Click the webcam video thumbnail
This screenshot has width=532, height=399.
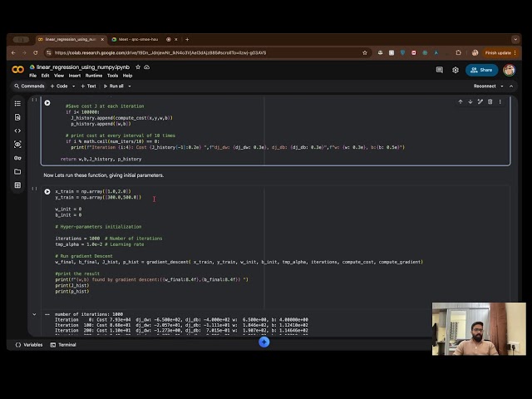(479, 329)
